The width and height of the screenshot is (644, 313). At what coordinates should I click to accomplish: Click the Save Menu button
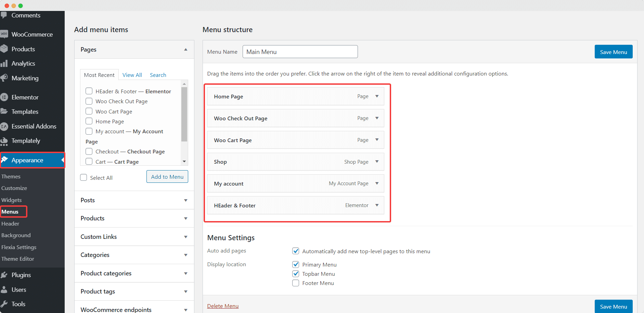613,52
